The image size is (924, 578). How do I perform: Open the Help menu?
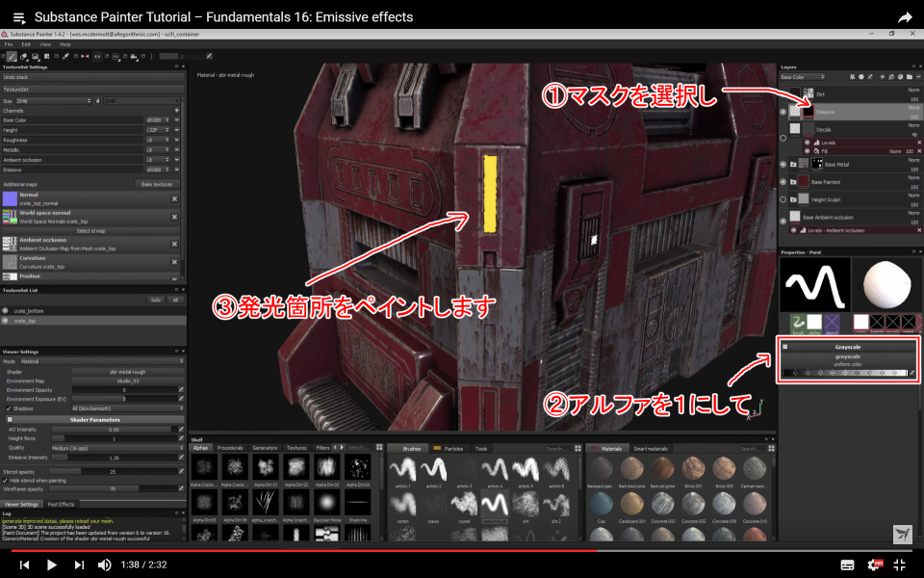pos(64,44)
